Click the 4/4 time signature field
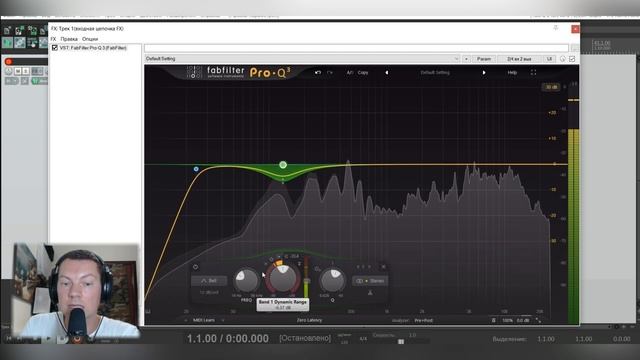 coord(363,338)
